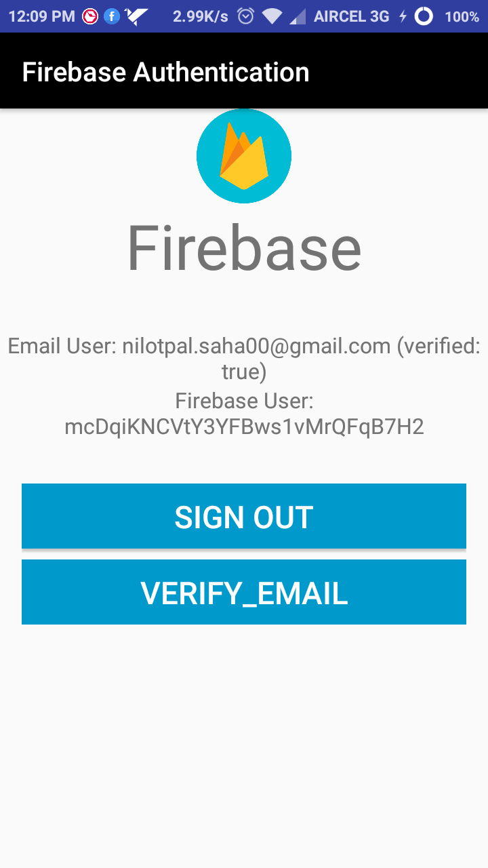Image resolution: width=488 pixels, height=868 pixels.
Task: Tap the Wi-Fi signal icon
Action: click(x=272, y=16)
